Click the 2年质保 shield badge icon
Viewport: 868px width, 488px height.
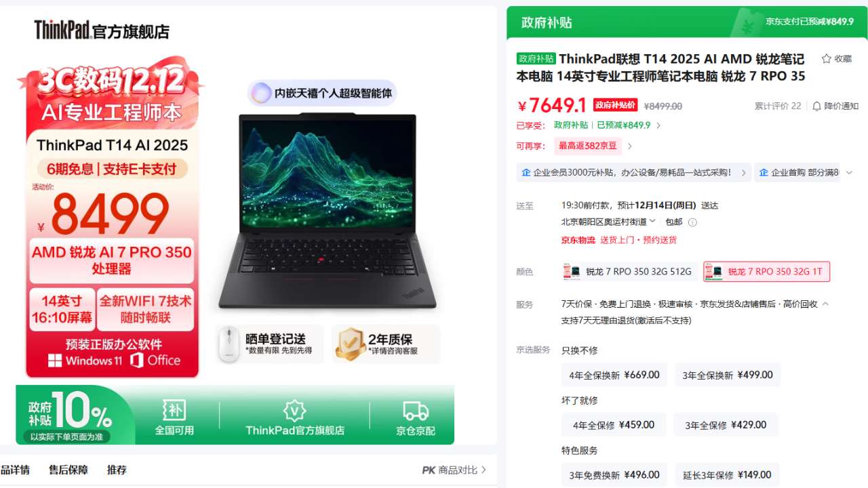click(351, 344)
